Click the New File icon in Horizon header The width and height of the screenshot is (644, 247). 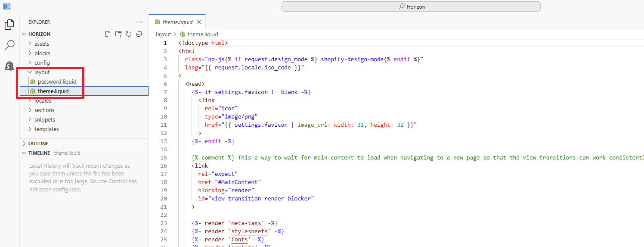[108, 34]
